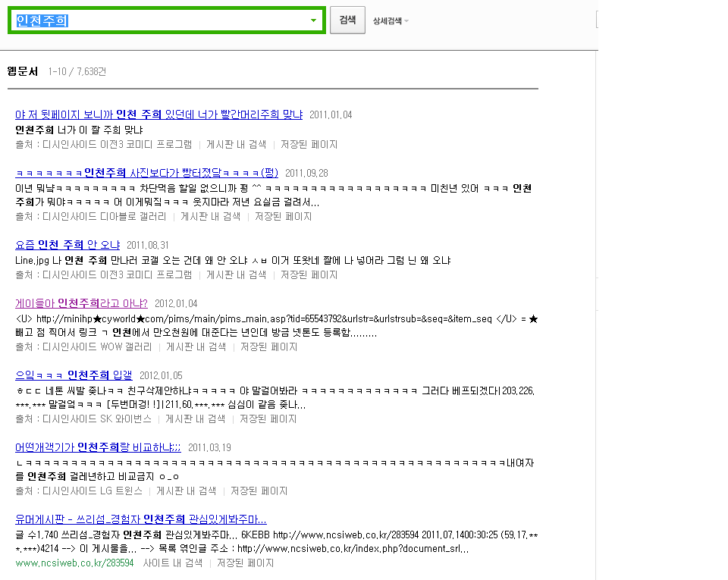Click 게시판 내 검색 for SK 와이번스 result
The image size is (728, 580).
coord(196,419)
